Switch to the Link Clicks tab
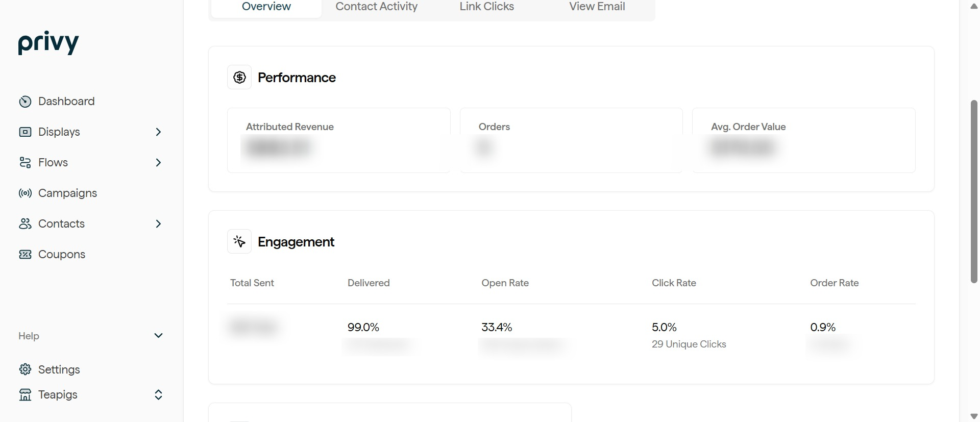 [x=486, y=7]
